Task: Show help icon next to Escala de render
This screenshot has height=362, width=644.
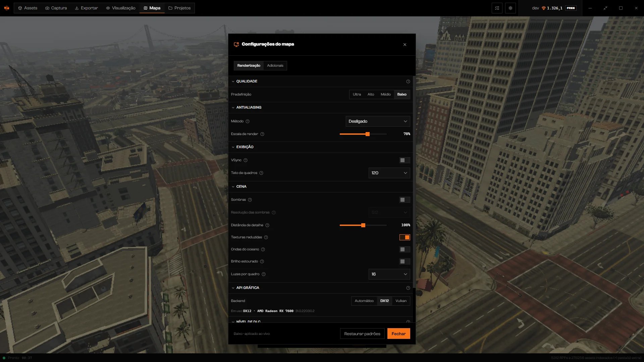Action: point(262,134)
